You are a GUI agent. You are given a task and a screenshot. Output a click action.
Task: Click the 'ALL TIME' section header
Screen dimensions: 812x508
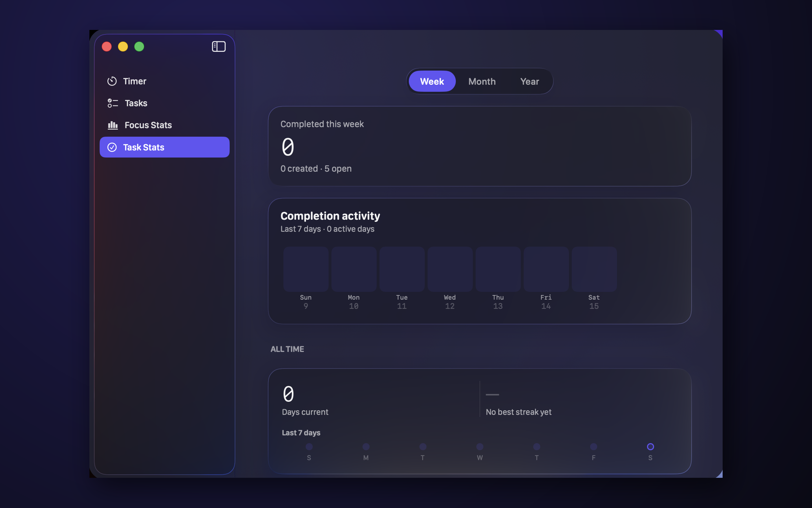click(287, 349)
